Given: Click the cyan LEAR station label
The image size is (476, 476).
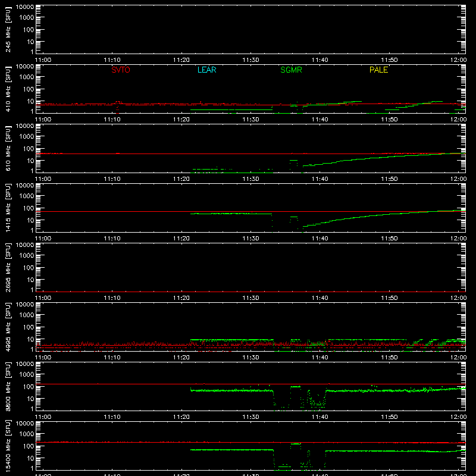Looking at the screenshot, I should coord(206,70).
